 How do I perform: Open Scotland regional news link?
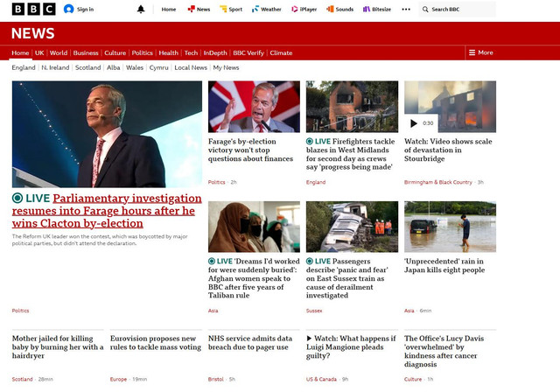click(x=87, y=67)
